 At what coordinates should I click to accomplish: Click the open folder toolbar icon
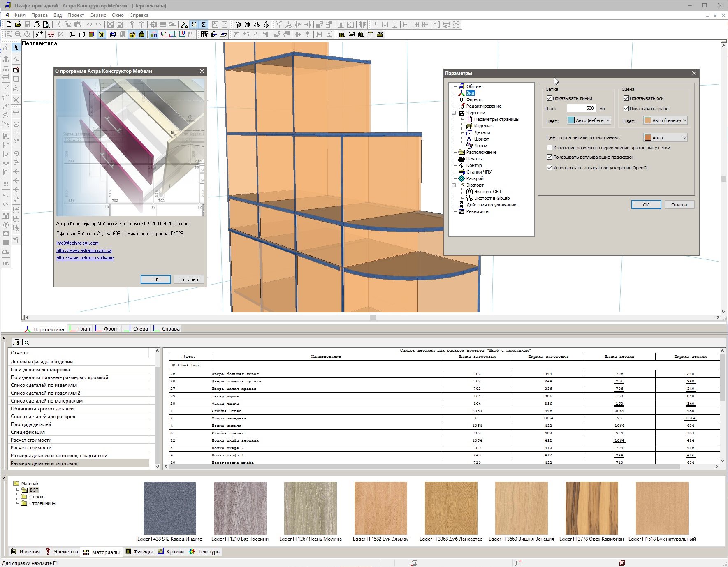pyautogui.click(x=18, y=25)
